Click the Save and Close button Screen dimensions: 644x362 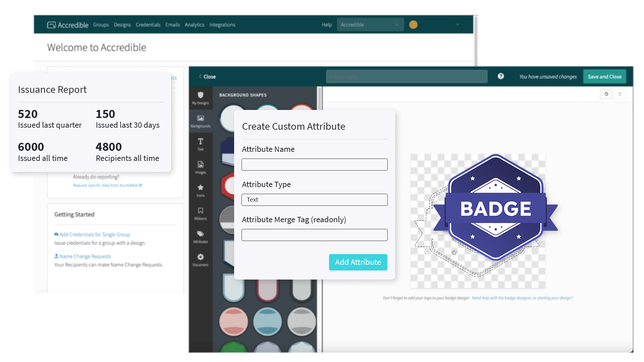pos(604,77)
